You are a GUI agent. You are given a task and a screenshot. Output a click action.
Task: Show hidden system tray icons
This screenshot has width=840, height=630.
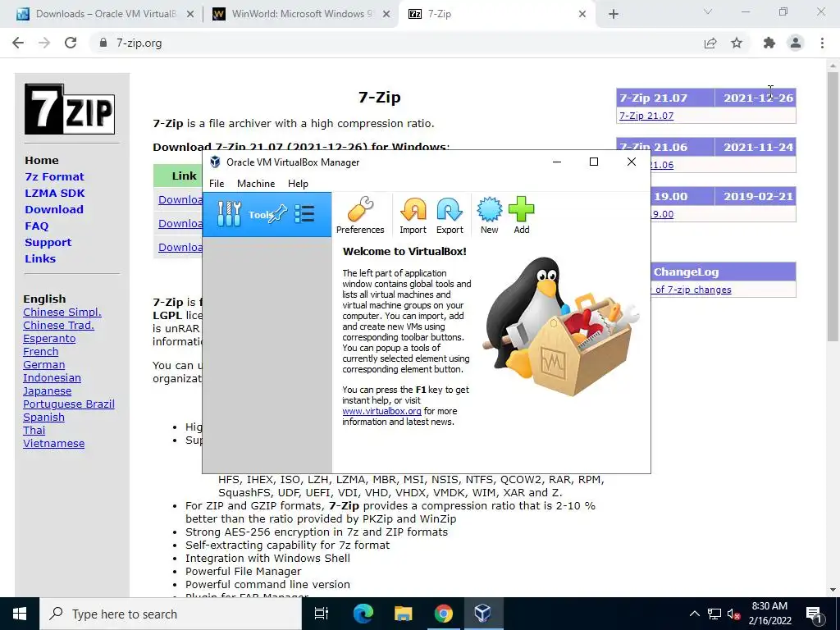pyautogui.click(x=694, y=614)
